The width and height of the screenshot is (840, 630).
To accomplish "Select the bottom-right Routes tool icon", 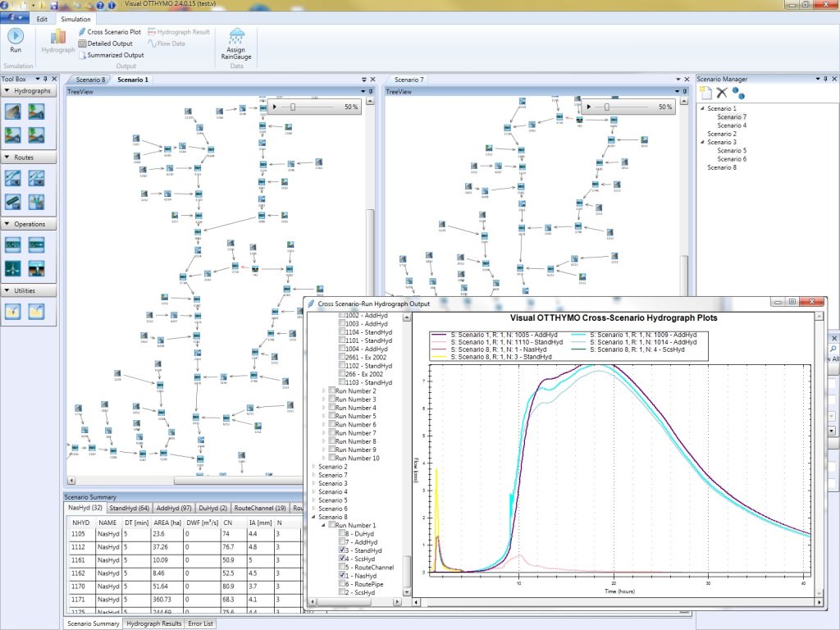I will (x=36, y=202).
